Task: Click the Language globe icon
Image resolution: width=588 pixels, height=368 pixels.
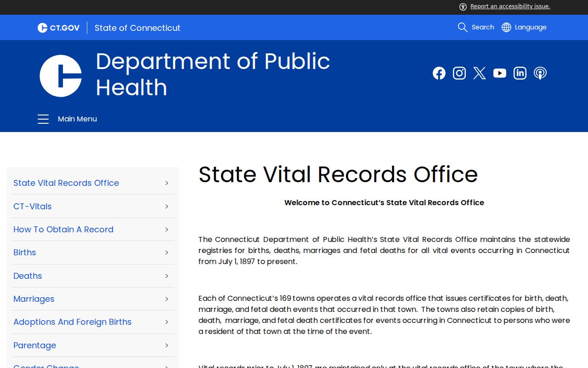Action: tap(506, 27)
